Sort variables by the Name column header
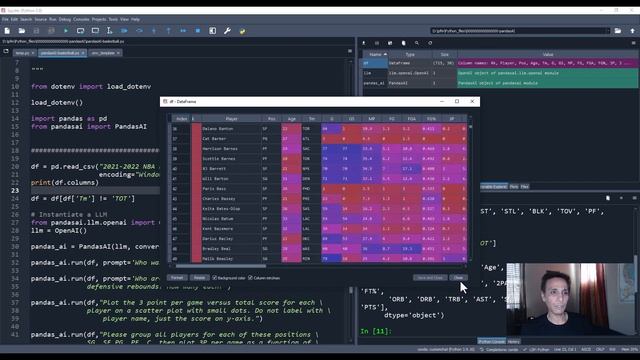 375,54
